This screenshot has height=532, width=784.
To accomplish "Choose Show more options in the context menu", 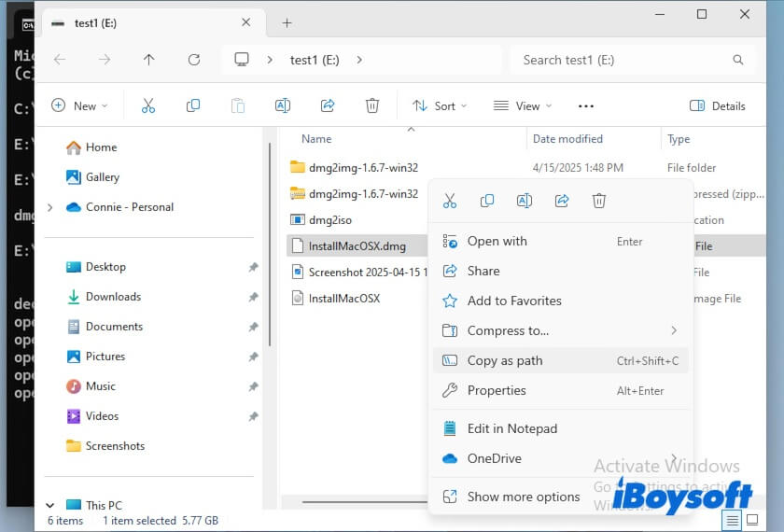I will (523, 497).
